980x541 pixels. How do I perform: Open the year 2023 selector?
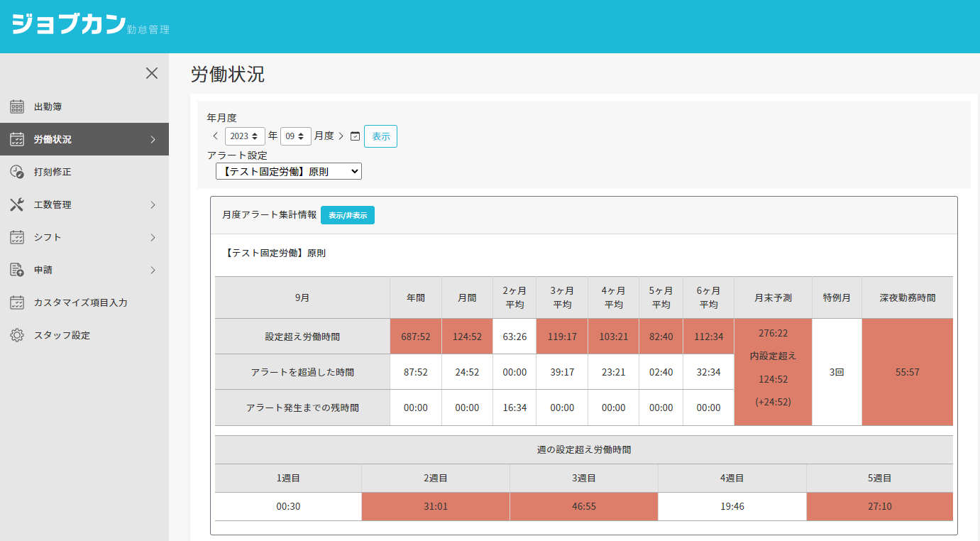point(245,136)
